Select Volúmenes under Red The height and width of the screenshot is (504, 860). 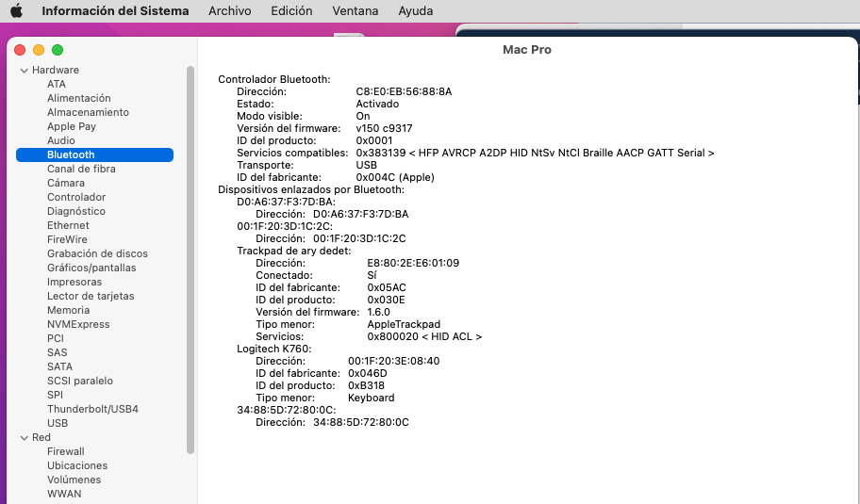click(74, 480)
